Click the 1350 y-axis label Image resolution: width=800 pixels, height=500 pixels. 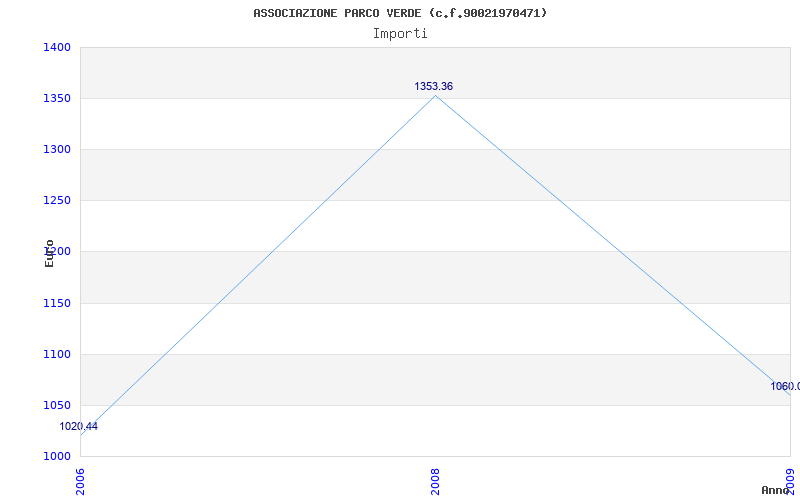click(x=57, y=98)
